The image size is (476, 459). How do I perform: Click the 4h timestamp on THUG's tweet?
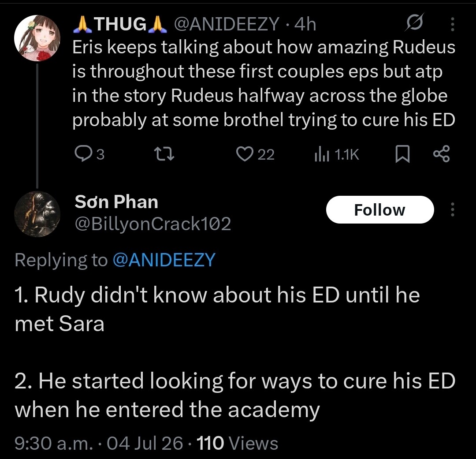305,24
